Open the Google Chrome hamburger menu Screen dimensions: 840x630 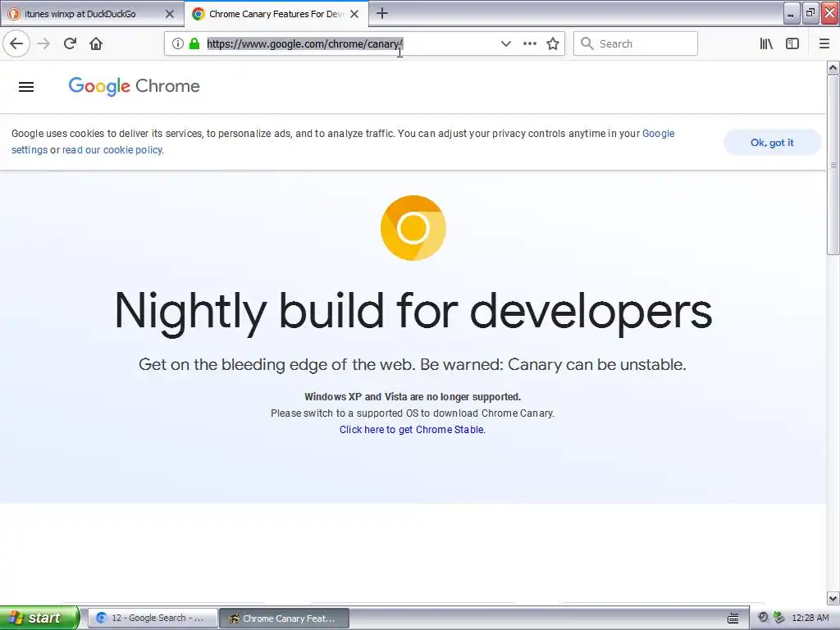(26, 87)
